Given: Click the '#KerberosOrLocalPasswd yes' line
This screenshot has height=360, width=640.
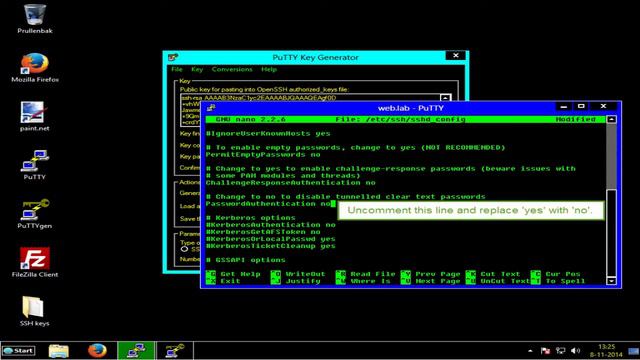Looking at the screenshot, I should (x=270, y=239).
